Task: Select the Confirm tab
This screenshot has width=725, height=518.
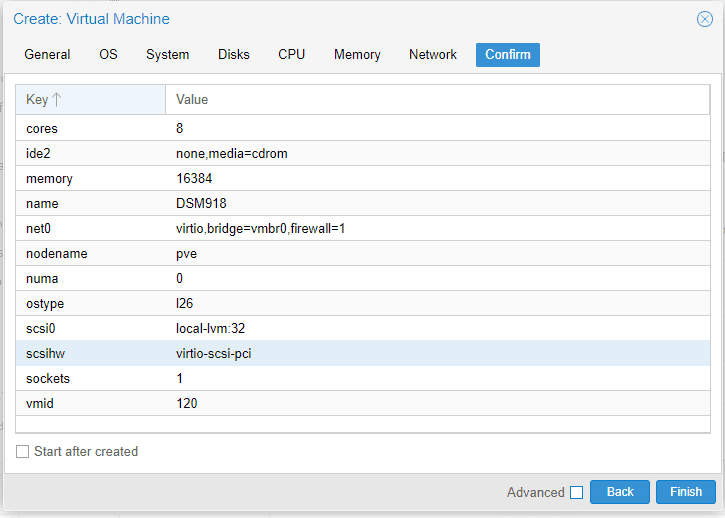Action: point(508,55)
